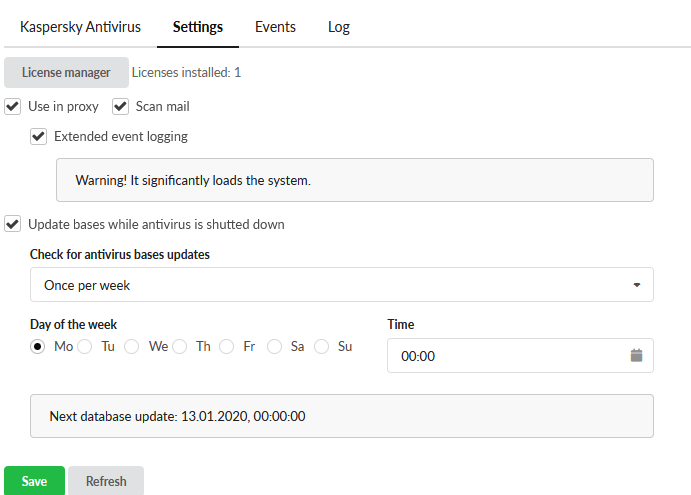Open the 'Once per week' combo box
The height and width of the screenshot is (495, 691).
tap(341, 285)
